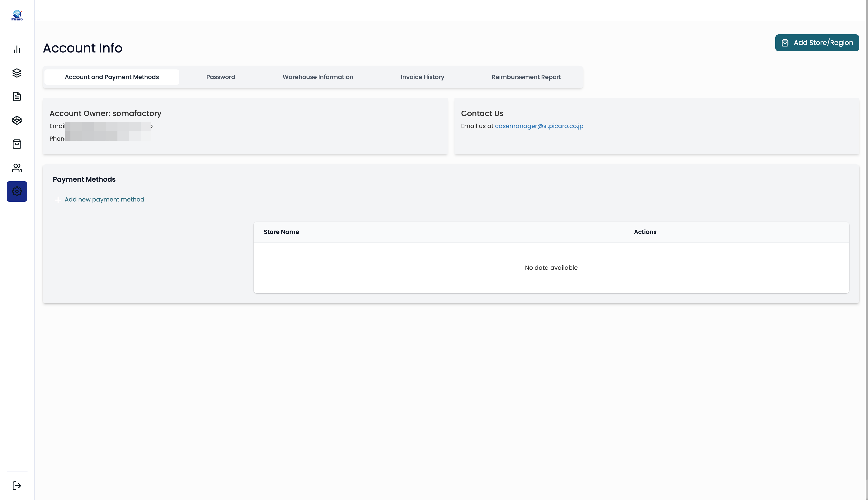Click the Payment Methods heading

(x=84, y=179)
